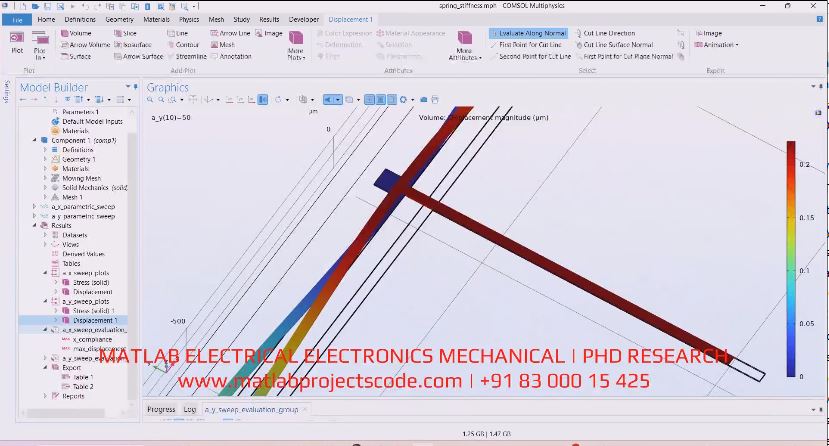This screenshot has height=446, width=829.
Task: Add a Mesh plot from the ribbon
Action: point(222,45)
